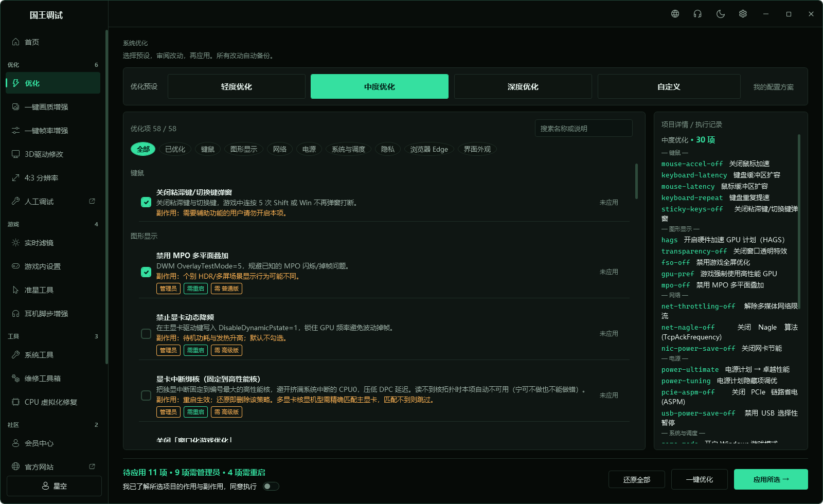Open 系统工具 page
Viewport: 823px width, 504px height.
pyautogui.click(x=53, y=355)
